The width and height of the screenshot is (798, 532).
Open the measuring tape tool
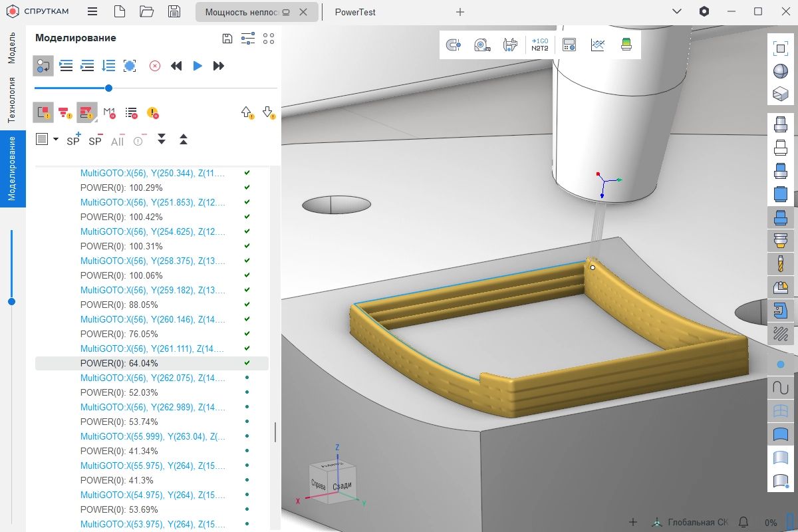pos(481,45)
